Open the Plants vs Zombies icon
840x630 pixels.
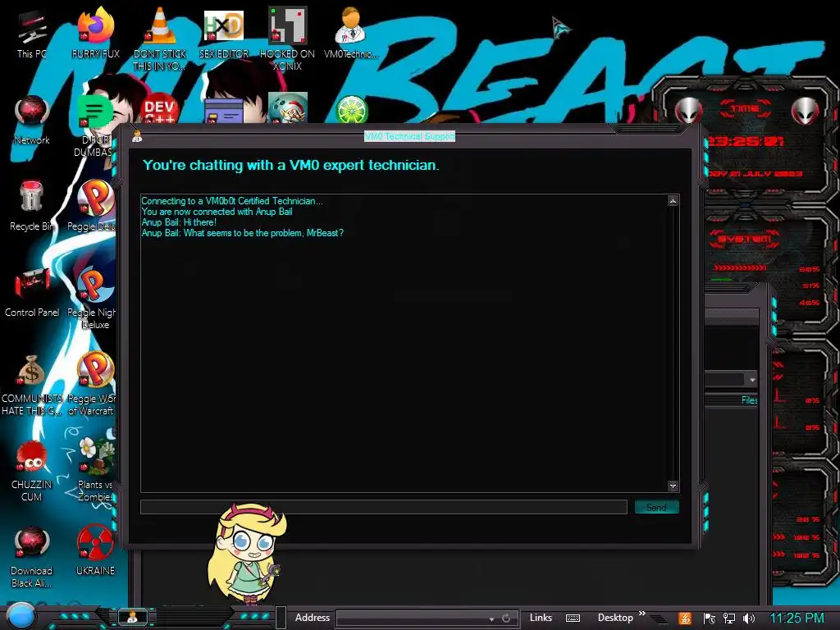point(95,469)
